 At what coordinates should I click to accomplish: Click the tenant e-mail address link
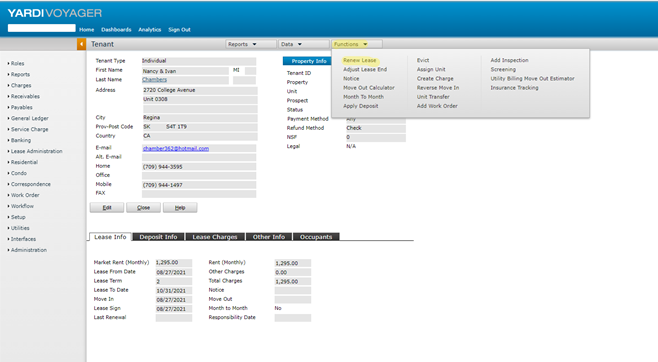[176, 148]
